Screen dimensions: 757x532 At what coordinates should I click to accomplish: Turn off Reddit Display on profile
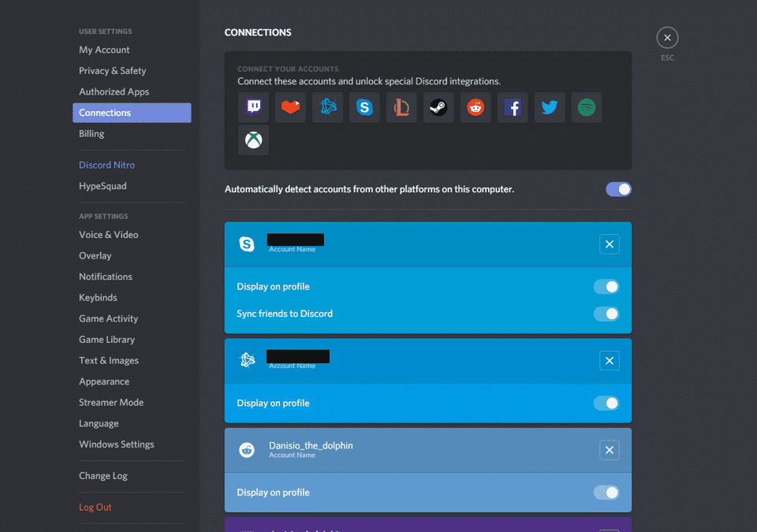tap(606, 493)
